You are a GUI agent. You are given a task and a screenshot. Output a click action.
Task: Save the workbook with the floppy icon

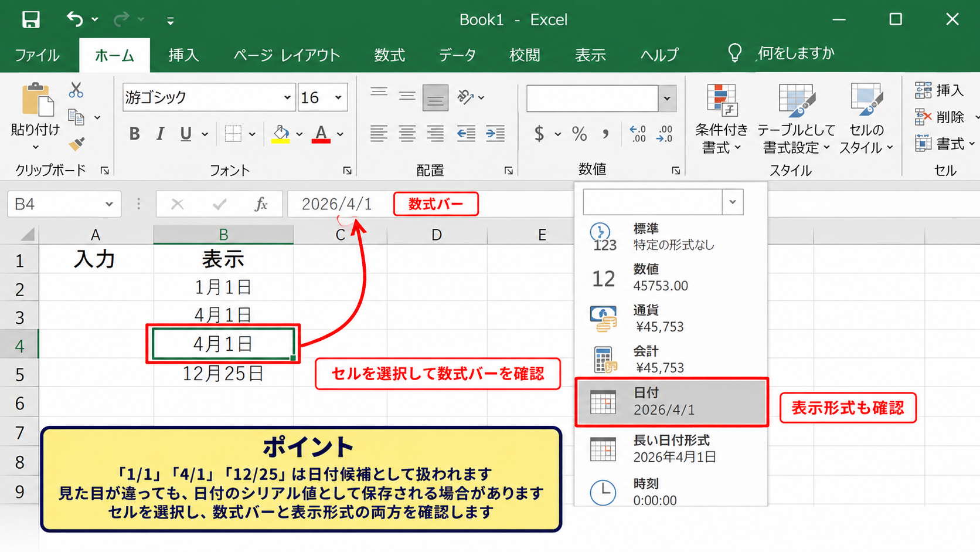(30, 19)
